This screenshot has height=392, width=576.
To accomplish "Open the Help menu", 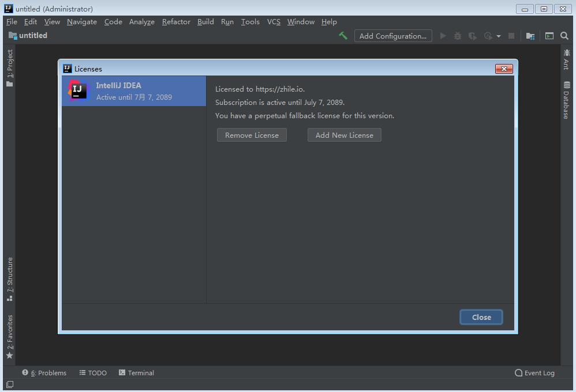I will coord(329,22).
